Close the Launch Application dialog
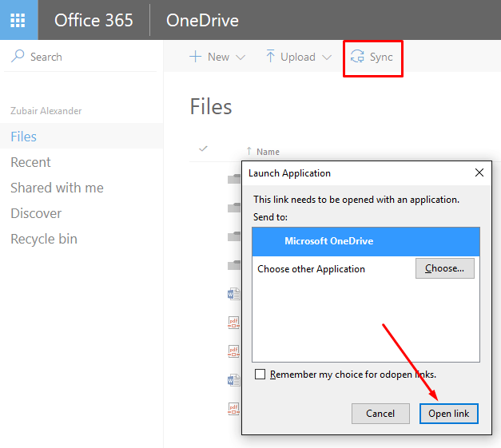The height and width of the screenshot is (448, 501). tap(479, 172)
